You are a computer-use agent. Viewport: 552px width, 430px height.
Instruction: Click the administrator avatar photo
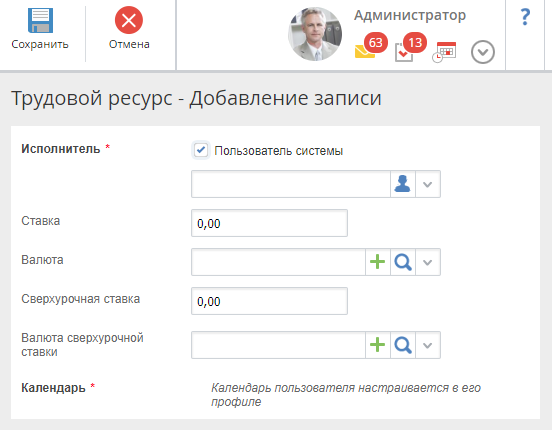(315, 34)
